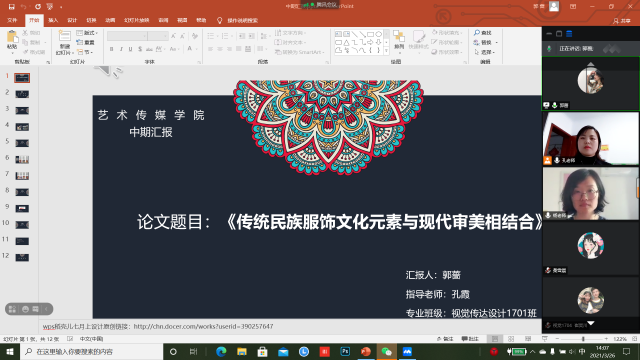640x360 pixels.
Task: Toggle Align Left for paragraph
Action: point(211,49)
